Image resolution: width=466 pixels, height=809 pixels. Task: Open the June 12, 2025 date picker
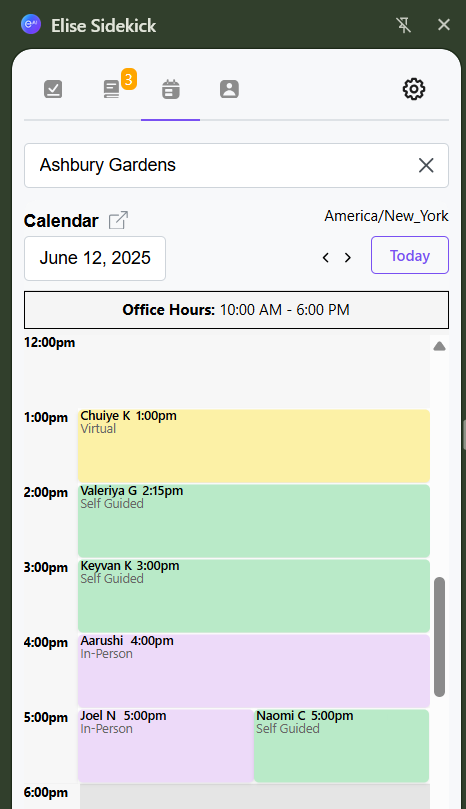click(95, 258)
